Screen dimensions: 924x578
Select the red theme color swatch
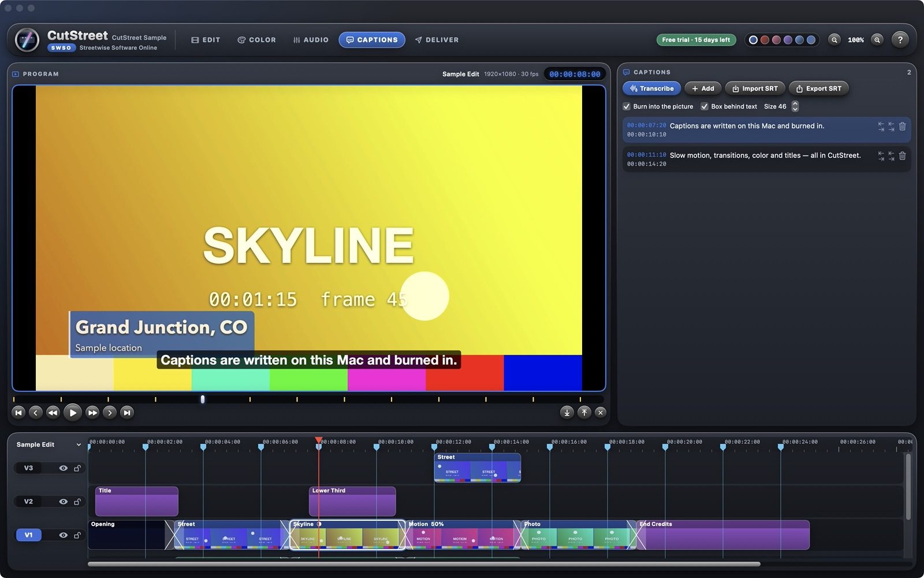click(765, 40)
